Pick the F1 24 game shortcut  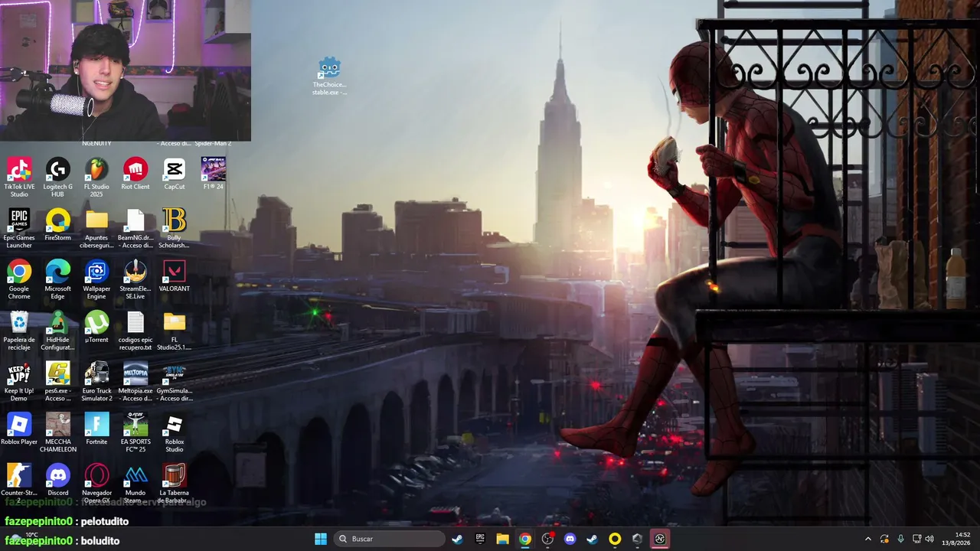pyautogui.click(x=214, y=174)
